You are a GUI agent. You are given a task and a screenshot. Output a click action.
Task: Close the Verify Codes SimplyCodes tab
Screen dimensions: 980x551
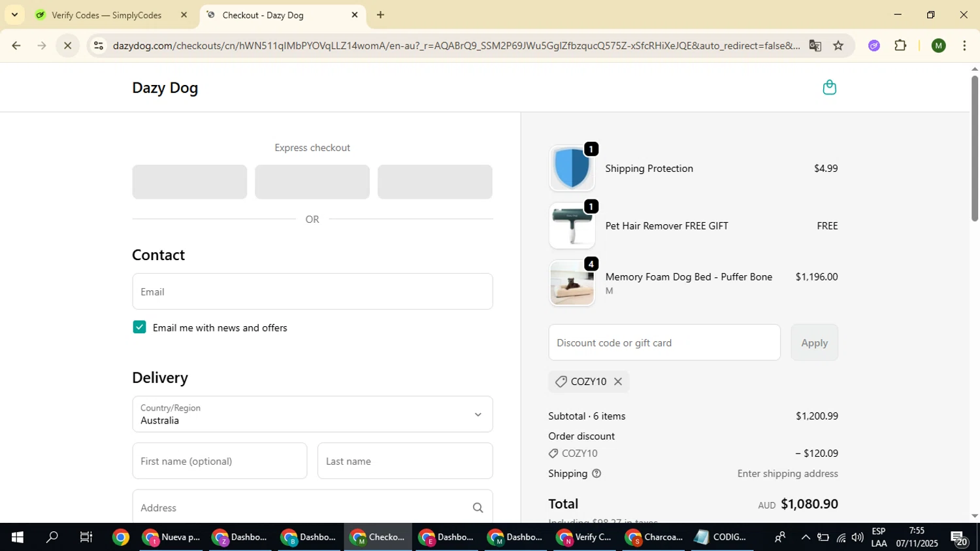pyautogui.click(x=184, y=15)
